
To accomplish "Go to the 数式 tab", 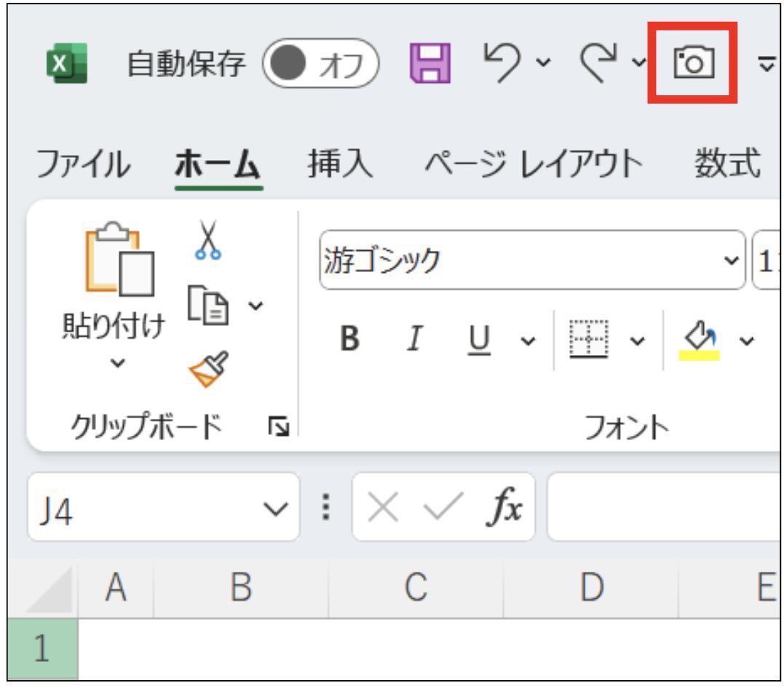I will point(727,163).
